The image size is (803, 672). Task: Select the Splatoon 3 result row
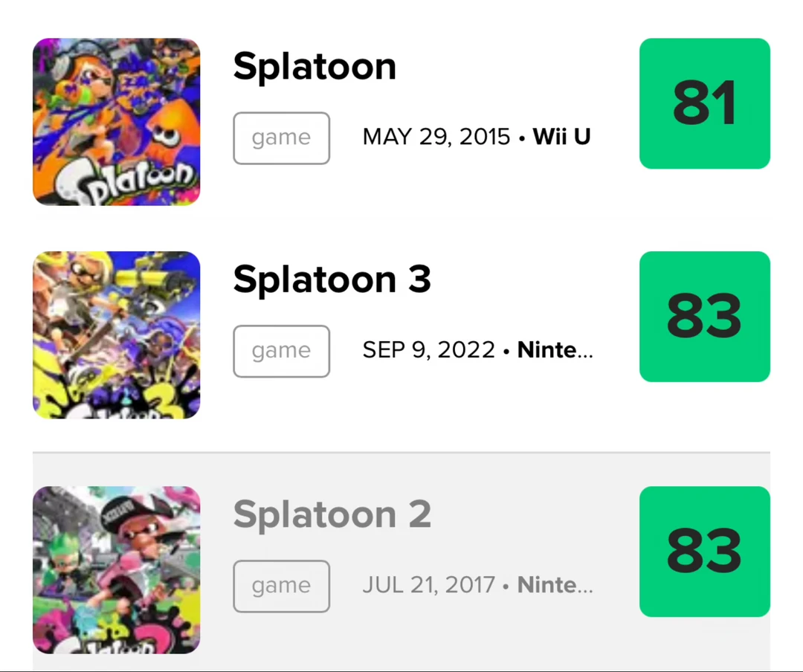[401, 335]
